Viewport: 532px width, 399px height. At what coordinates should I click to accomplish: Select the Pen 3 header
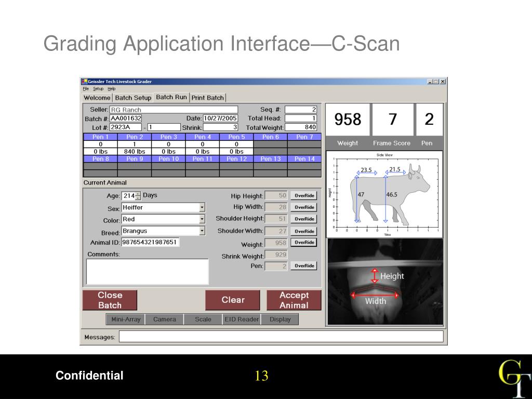click(x=168, y=137)
